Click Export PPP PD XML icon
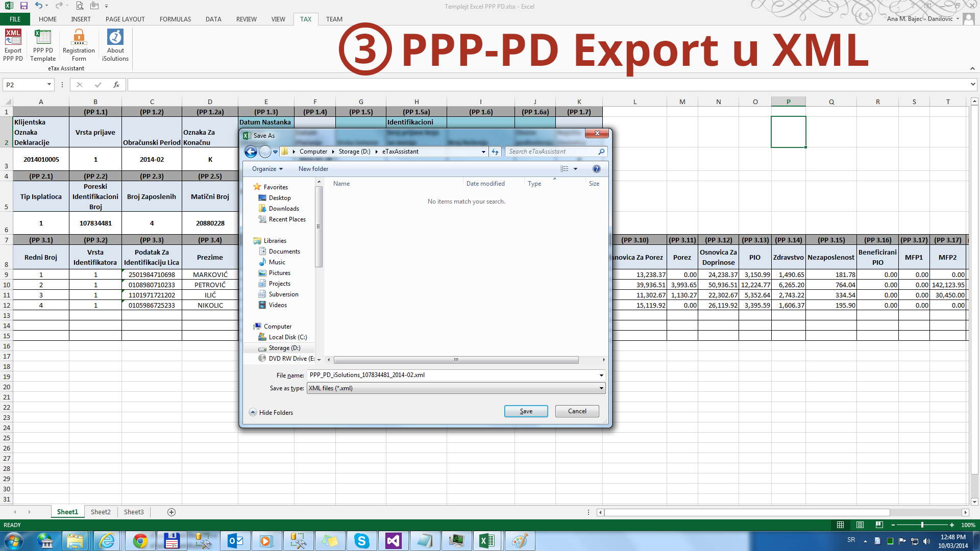The width and height of the screenshot is (980, 551). pos(13,37)
